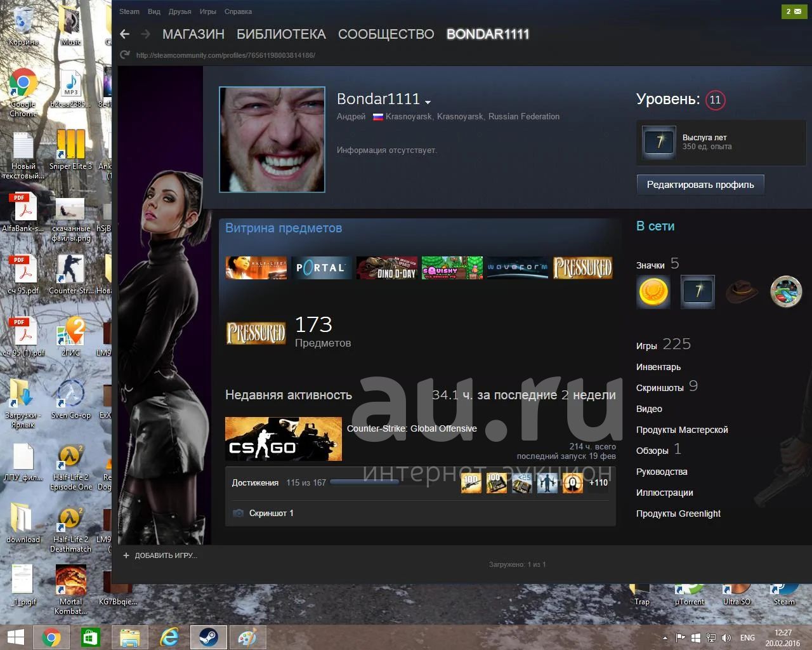Open the Витрина предметов heading
This screenshot has height=650, width=812.
[284, 228]
